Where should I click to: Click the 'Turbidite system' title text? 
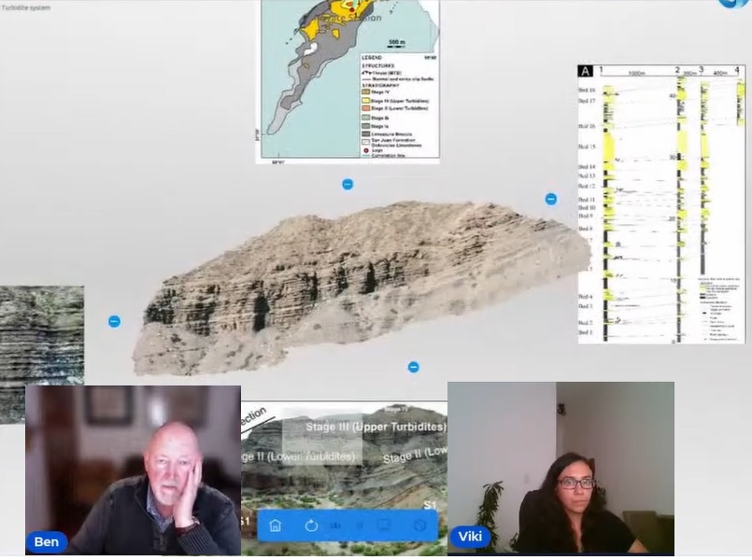25,7
